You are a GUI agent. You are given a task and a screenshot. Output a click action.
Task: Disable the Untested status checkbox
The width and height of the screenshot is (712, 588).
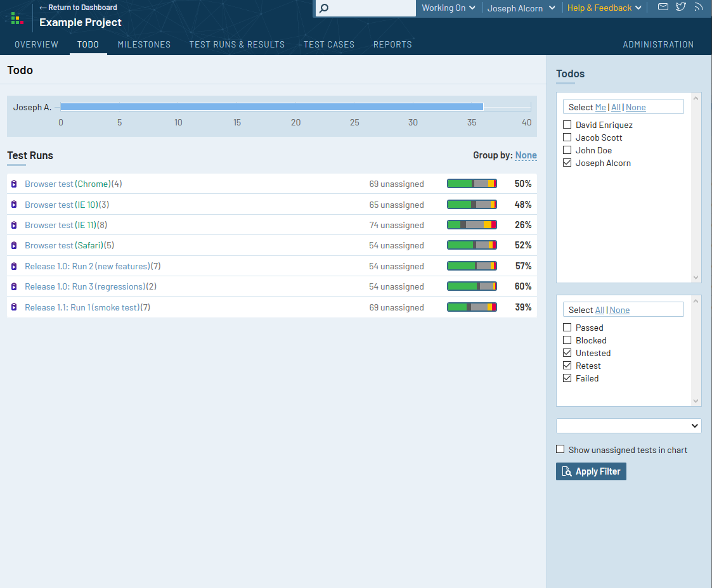point(567,352)
